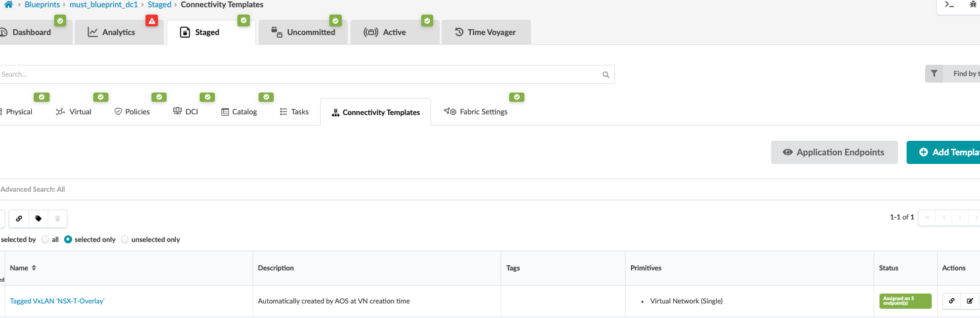
Task: Expand the Find by filter button
Action: click(x=952, y=74)
